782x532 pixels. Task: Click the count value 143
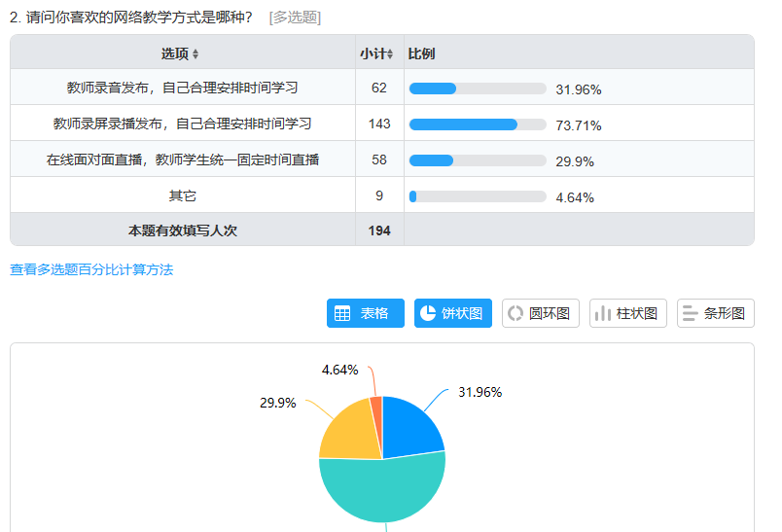pyautogui.click(x=379, y=124)
